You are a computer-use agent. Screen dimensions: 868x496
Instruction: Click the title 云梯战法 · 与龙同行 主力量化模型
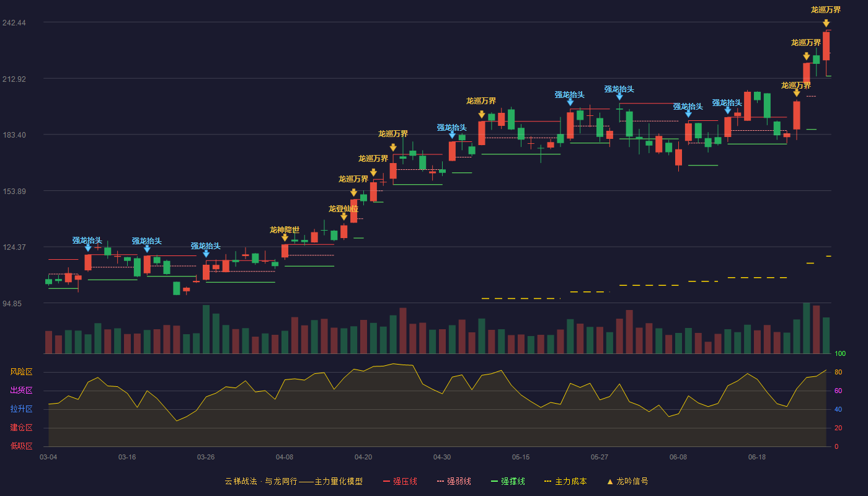[x=293, y=481]
